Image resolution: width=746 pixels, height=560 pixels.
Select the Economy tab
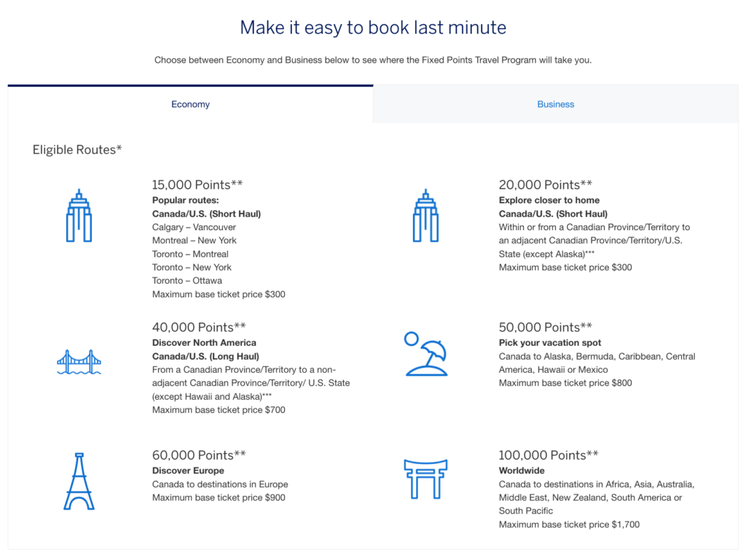tap(190, 104)
